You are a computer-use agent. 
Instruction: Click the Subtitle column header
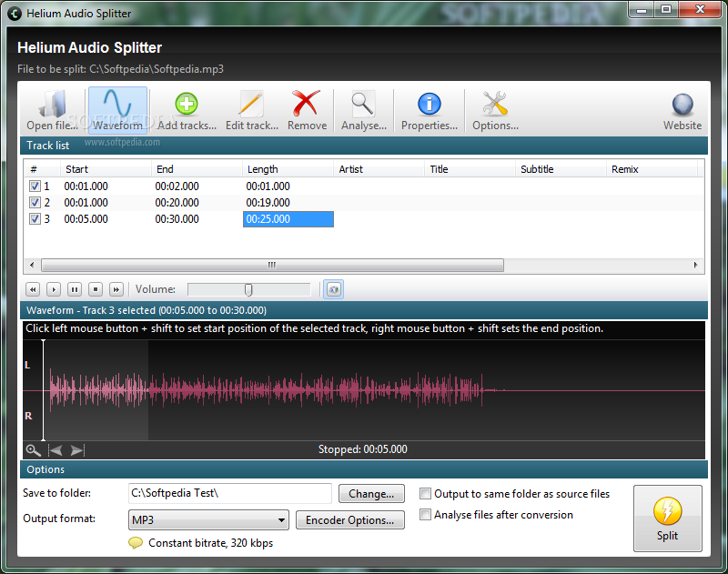(x=561, y=169)
